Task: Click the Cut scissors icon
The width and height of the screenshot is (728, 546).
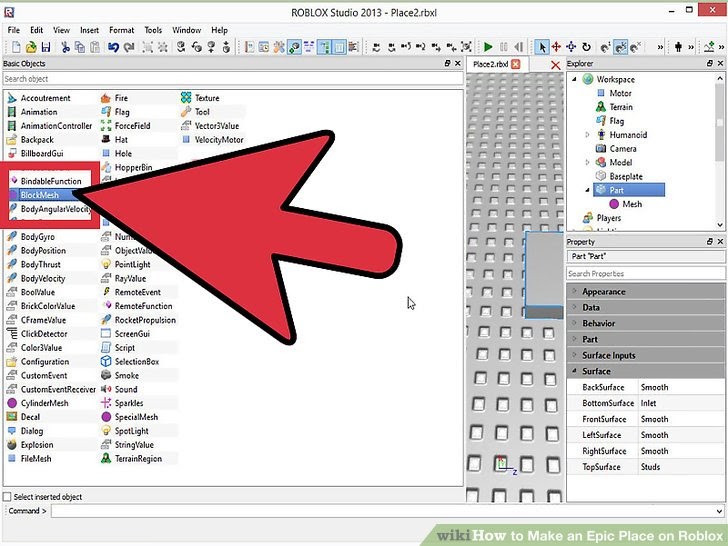Action: click(65, 47)
